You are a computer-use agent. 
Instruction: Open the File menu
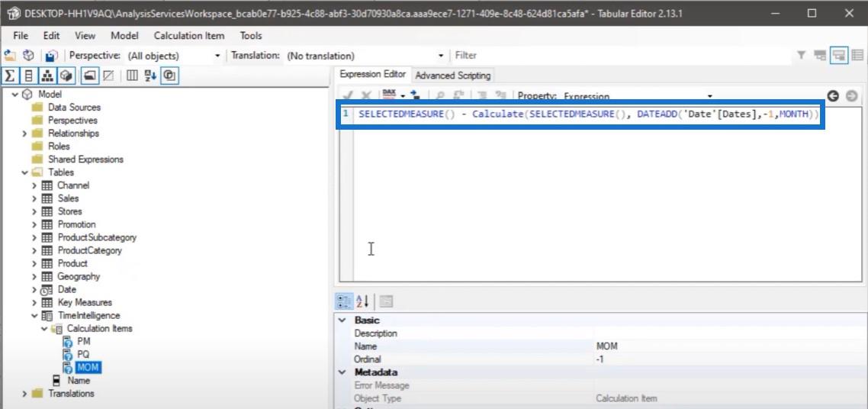21,35
